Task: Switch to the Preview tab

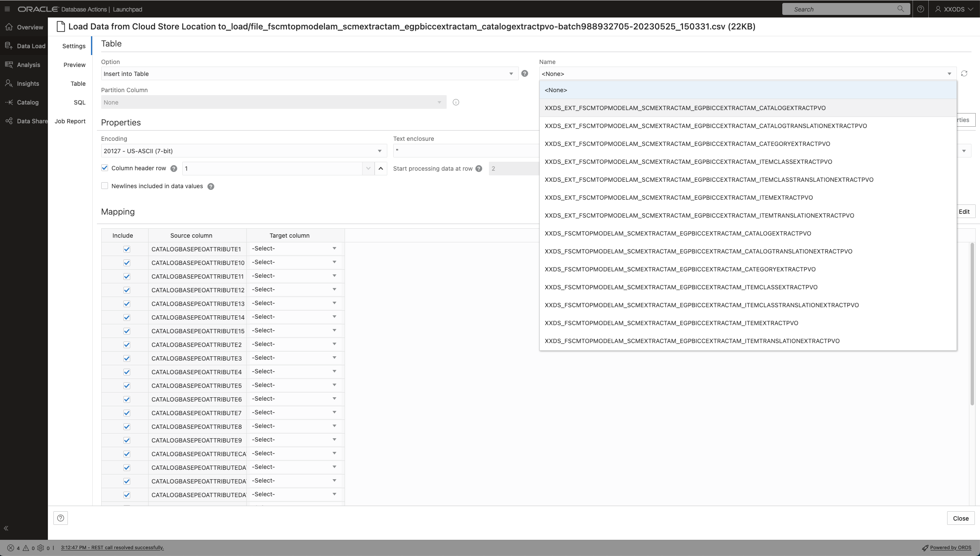Action: 74,64
